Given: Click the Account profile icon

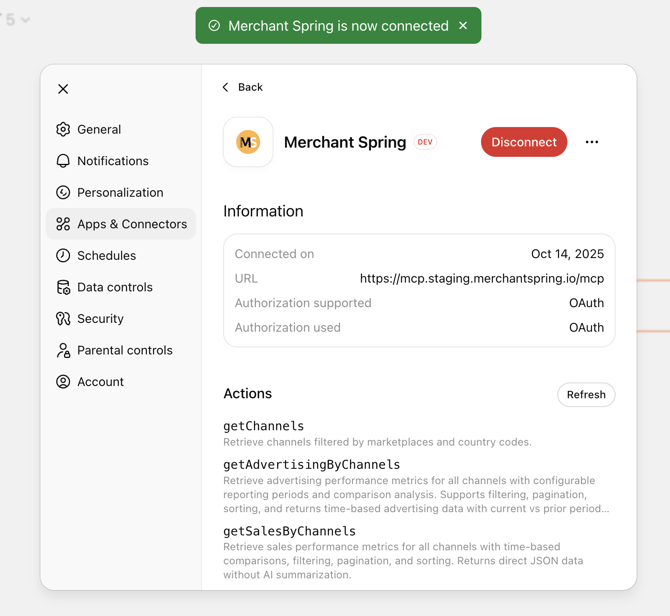Looking at the screenshot, I should point(63,382).
